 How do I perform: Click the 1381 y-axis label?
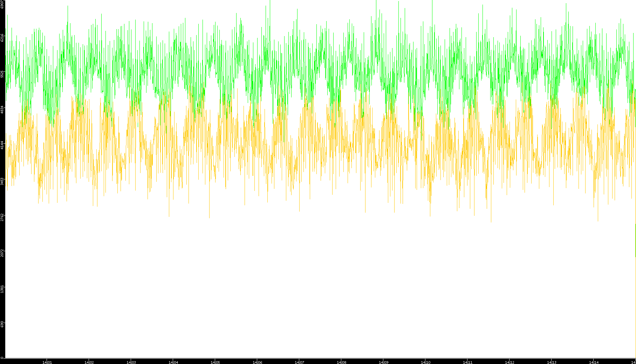(x=2, y=289)
